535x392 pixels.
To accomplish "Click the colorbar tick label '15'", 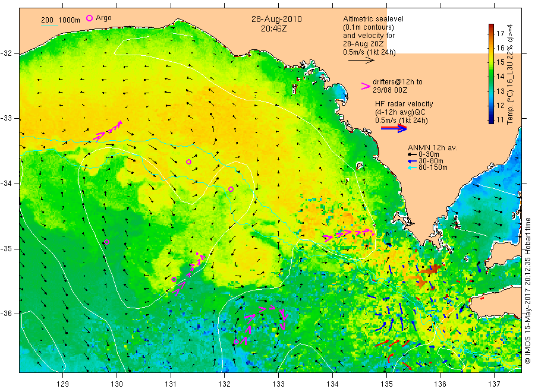I will (x=500, y=62).
